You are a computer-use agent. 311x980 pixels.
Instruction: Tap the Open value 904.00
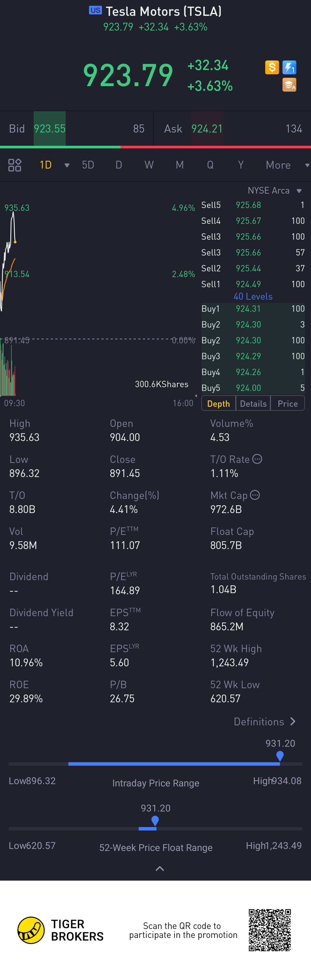pos(125,437)
